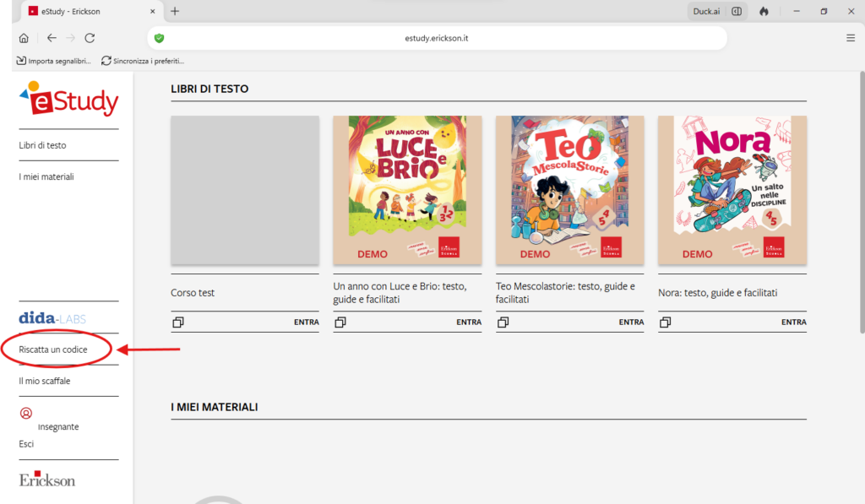Click the copy icon under Luce e Brio
This screenshot has width=865, height=504.
[x=340, y=322]
